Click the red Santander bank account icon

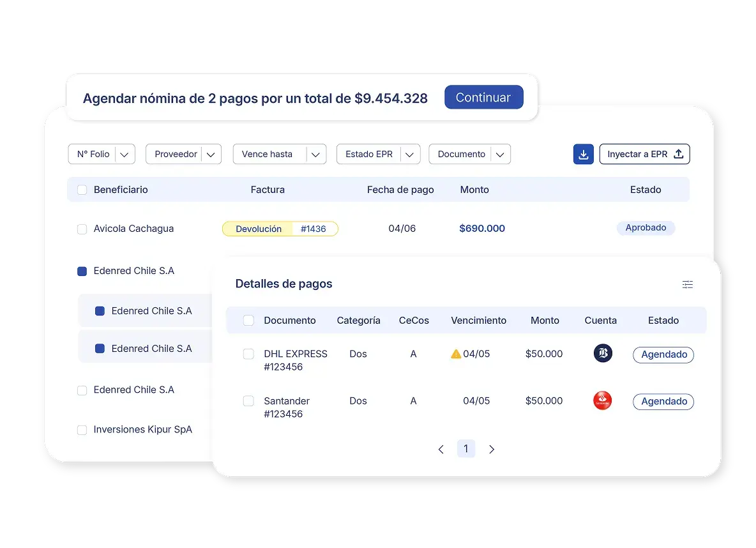tap(603, 400)
